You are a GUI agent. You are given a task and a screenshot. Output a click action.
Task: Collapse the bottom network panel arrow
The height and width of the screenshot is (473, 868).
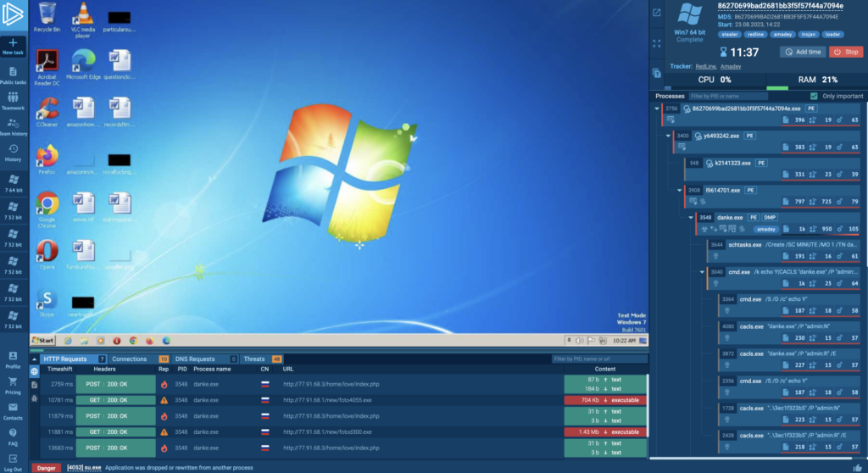36,359
